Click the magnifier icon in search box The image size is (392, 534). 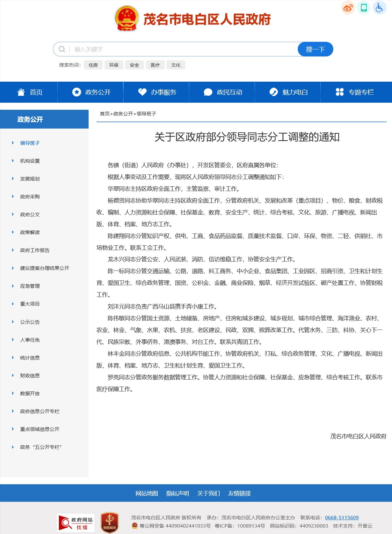[x=62, y=49]
